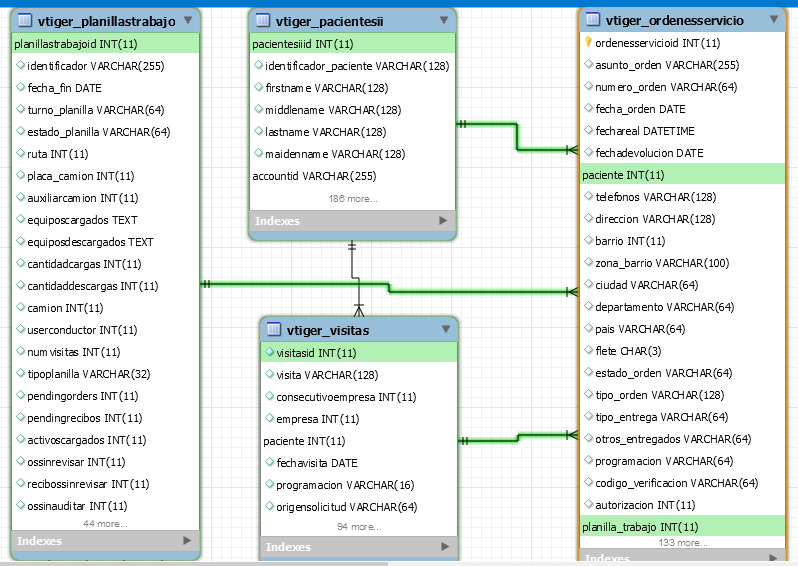Select paciente INT(11) in vtiger_ordenesservicio
Screen dimensions: 798x566
682,175
